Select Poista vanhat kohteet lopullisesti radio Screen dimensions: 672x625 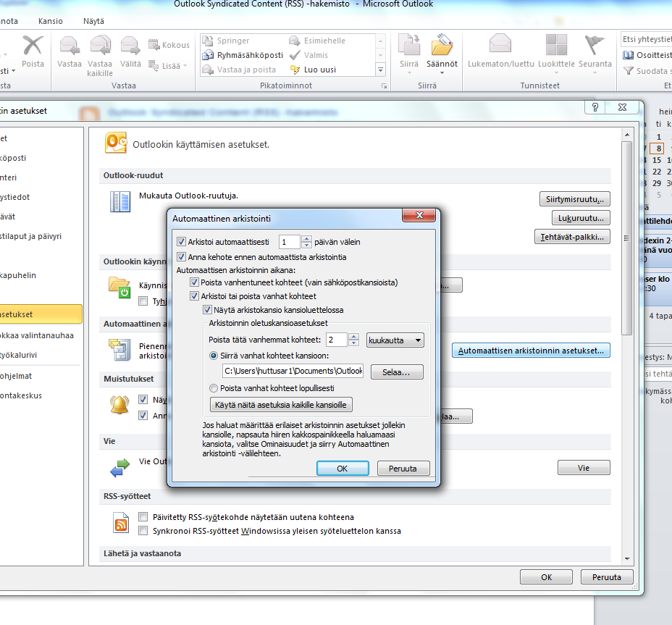tap(214, 388)
